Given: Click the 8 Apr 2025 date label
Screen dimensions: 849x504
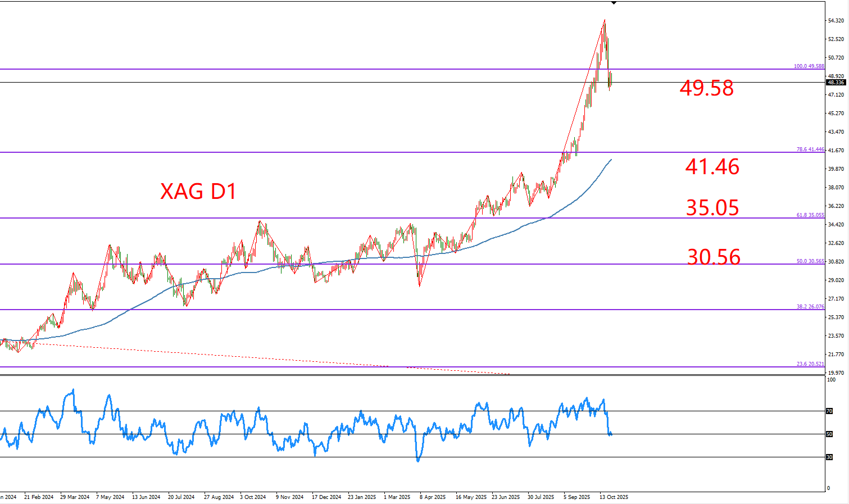Looking at the screenshot, I should 432,497.
